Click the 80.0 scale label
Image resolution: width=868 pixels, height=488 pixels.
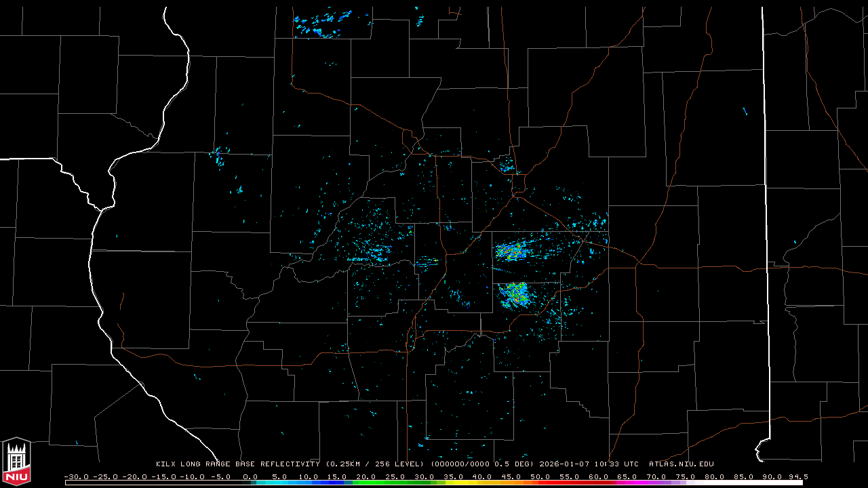[x=715, y=476]
